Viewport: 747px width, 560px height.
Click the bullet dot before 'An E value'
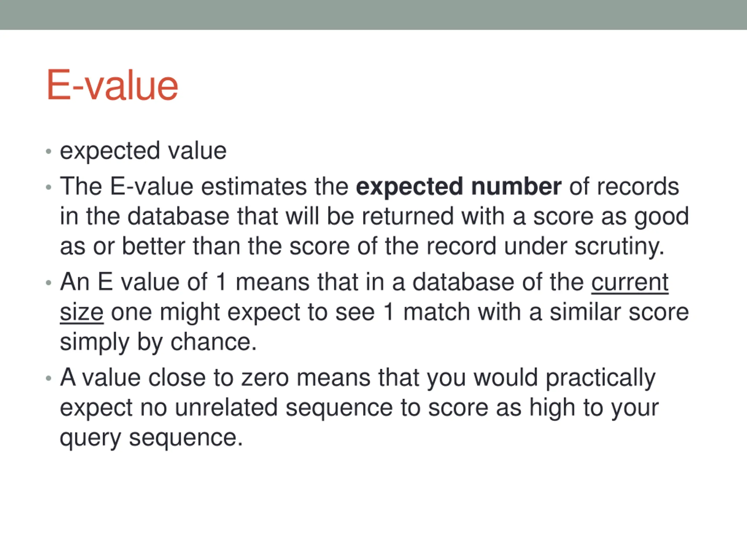[48, 283]
